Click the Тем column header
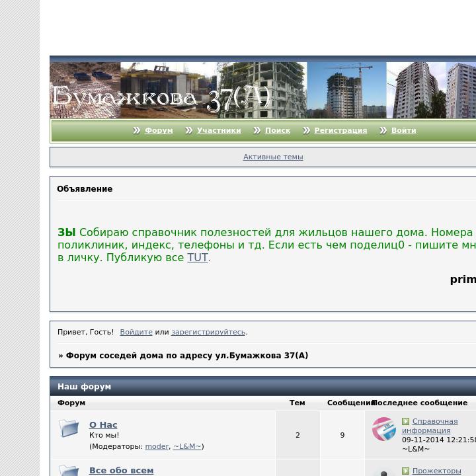 (297, 403)
